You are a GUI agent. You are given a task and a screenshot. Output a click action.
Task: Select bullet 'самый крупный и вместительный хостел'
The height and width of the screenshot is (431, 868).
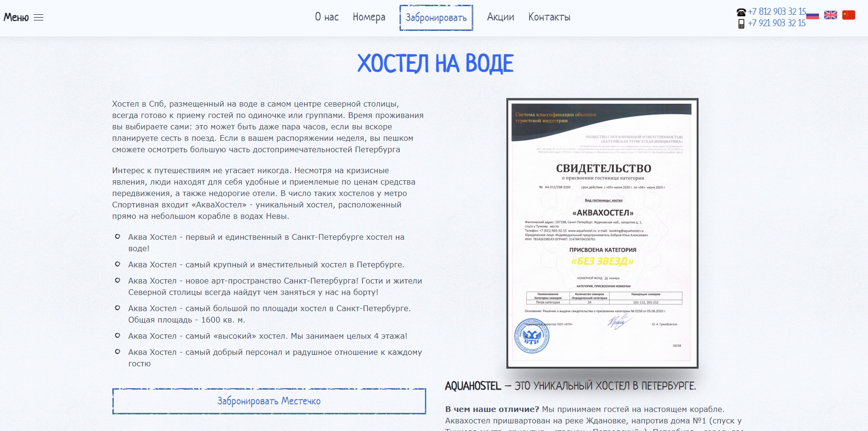pos(266,264)
